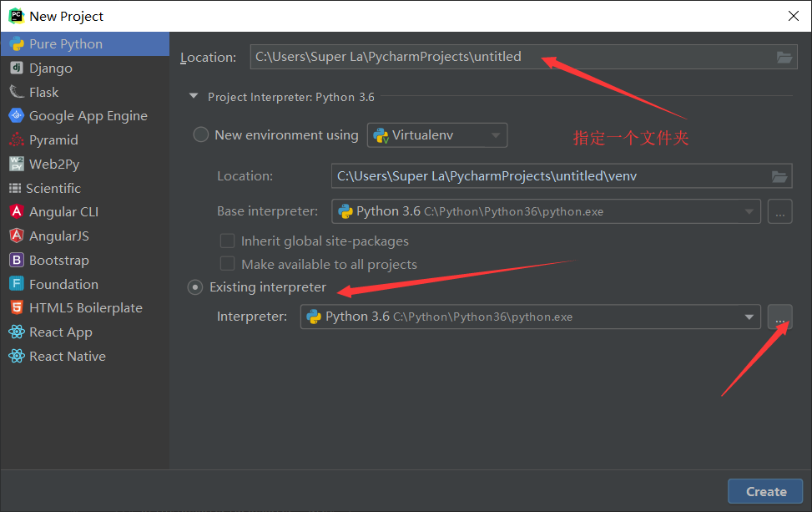The height and width of the screenshot is (512, 812).
Task: Click the PyCharm logo in title bar
Action: 17,16
